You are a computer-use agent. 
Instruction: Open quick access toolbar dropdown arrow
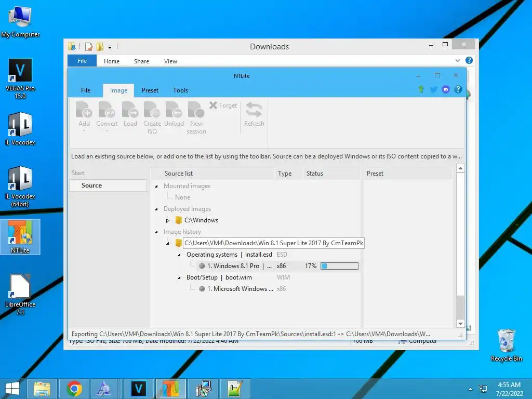[x=110, y=47]
